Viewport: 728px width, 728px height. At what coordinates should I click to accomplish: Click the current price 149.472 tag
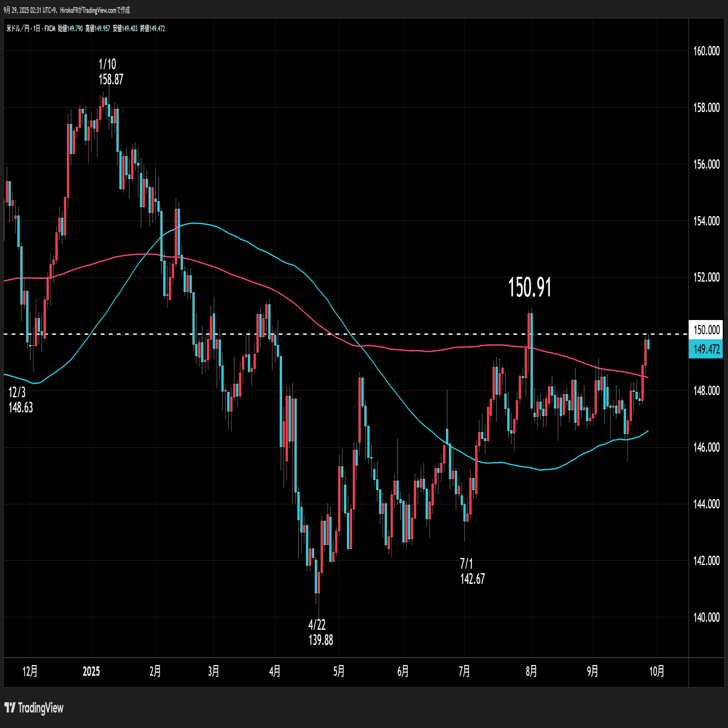707,349
